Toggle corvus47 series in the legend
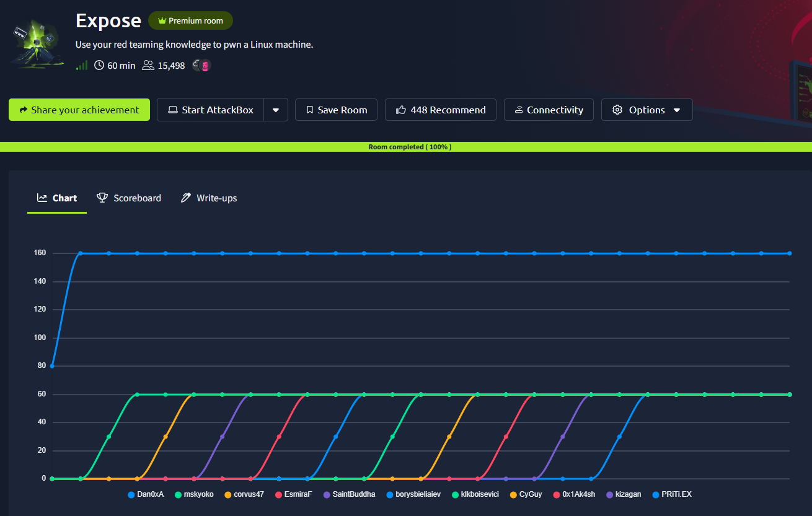 [244, 494]
